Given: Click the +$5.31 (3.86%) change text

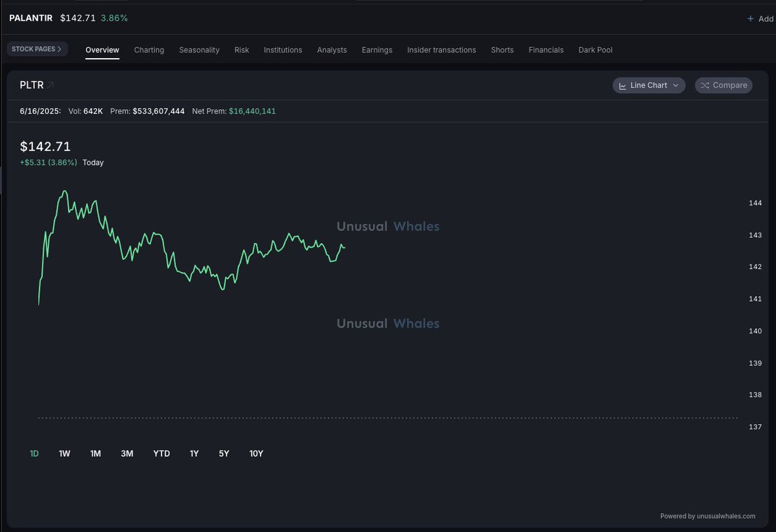Looking at the screenshot, I should click(x=48, y=162).
